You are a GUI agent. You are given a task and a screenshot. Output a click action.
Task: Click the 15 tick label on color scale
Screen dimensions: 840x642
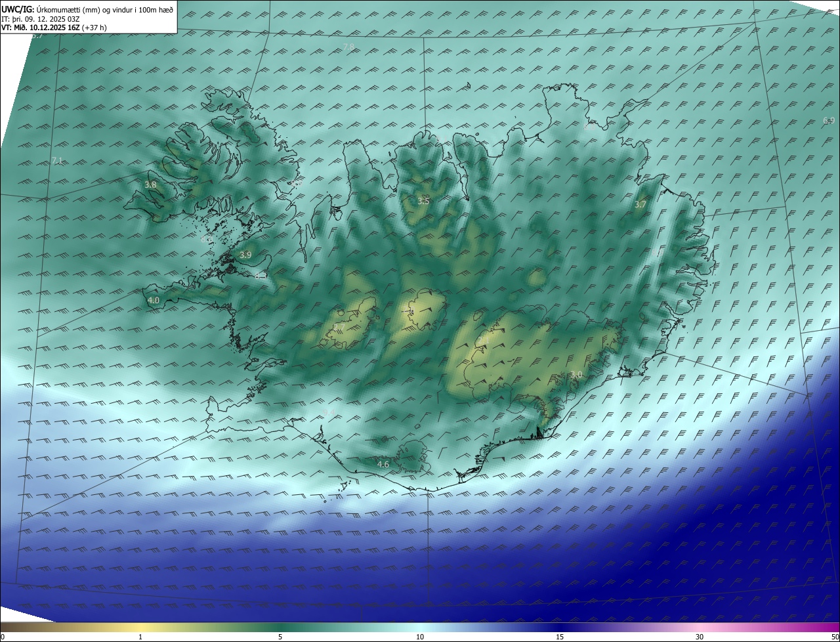pyautogui.click(x=560, y=637)
